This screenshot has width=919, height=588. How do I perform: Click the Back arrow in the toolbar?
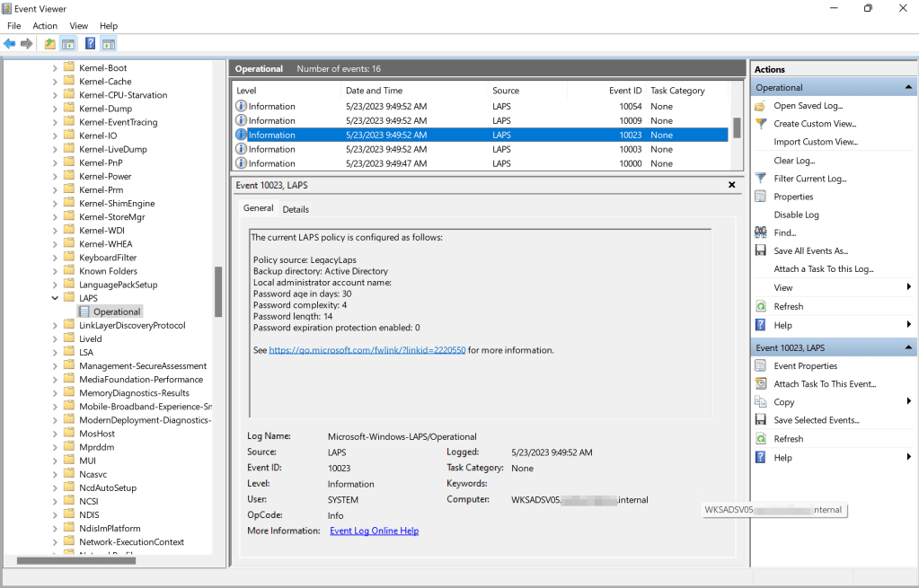tap(9, 43)
